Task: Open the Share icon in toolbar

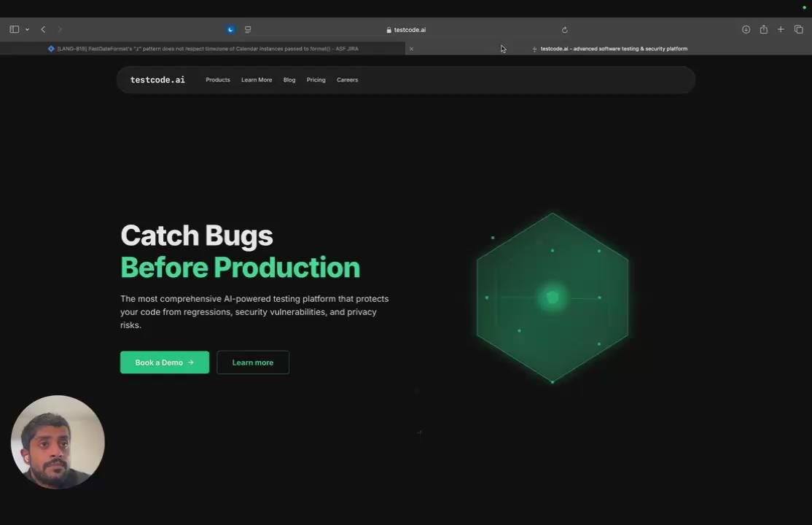Action: 763,30
